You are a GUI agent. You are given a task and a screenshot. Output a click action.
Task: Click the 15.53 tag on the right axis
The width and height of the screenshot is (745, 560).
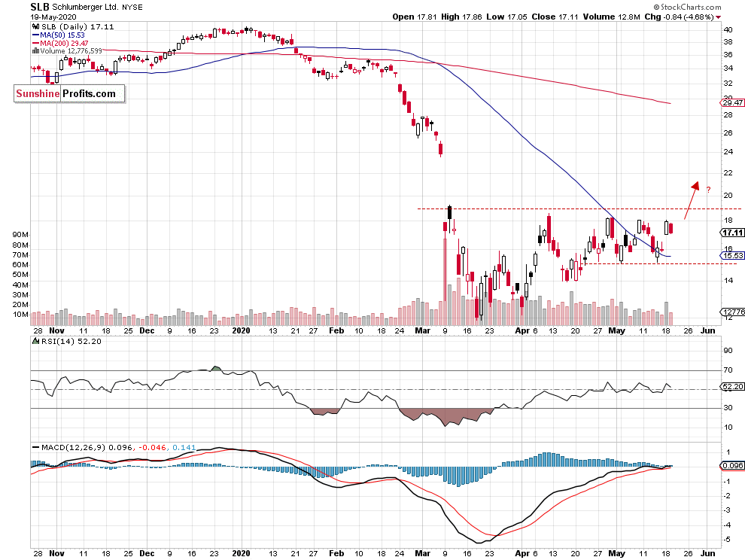point(732,256)
